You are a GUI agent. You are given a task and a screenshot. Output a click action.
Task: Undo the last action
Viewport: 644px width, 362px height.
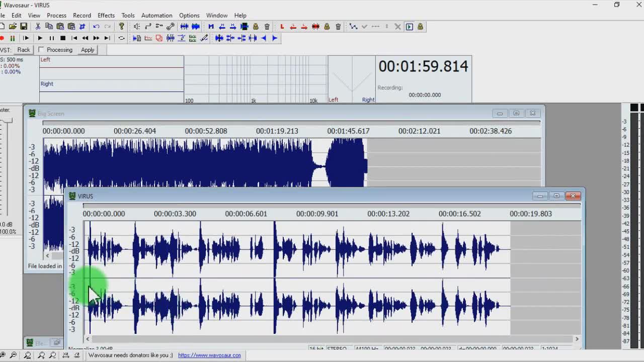coord(96,26)
